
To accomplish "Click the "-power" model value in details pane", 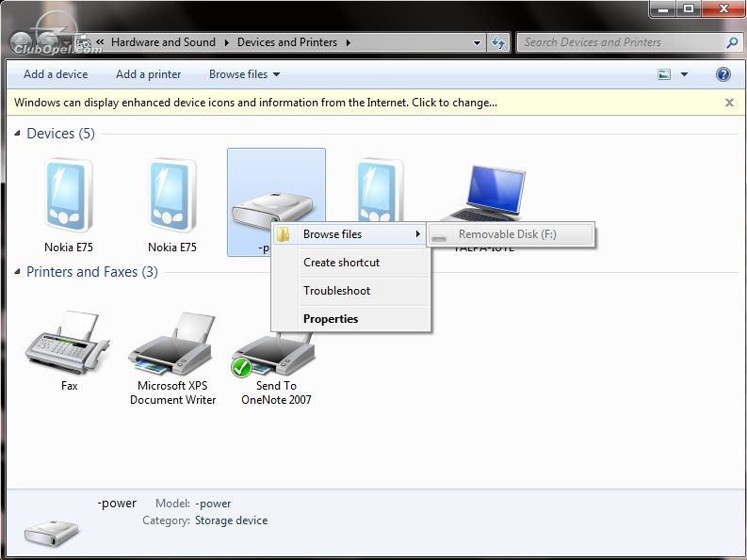I will (213, 504).
